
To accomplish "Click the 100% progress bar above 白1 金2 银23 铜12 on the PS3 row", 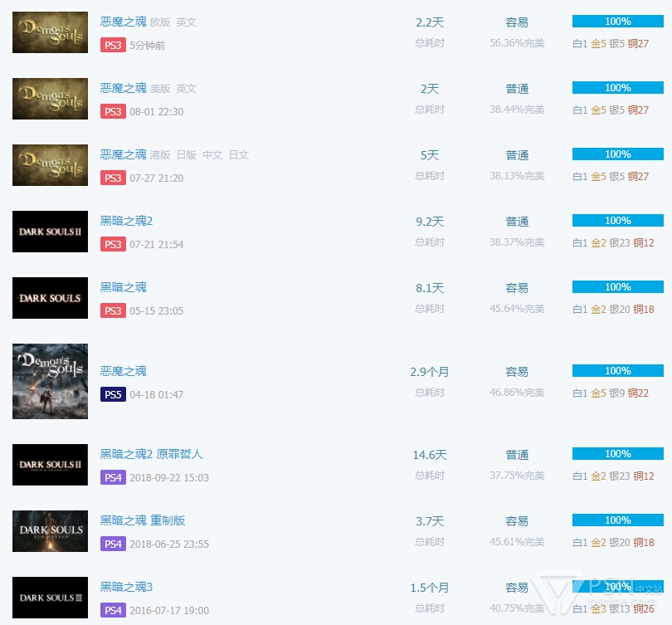I will tap(618, 221).
